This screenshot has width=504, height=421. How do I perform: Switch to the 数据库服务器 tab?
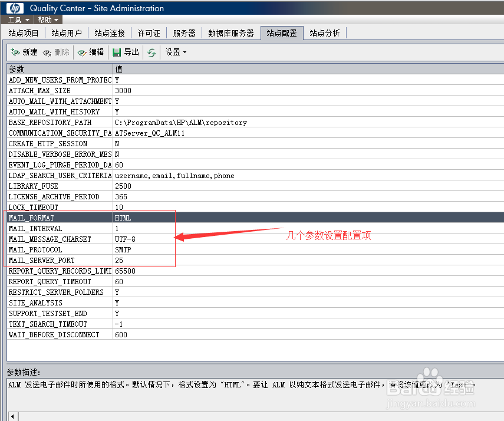click(231, 33)
